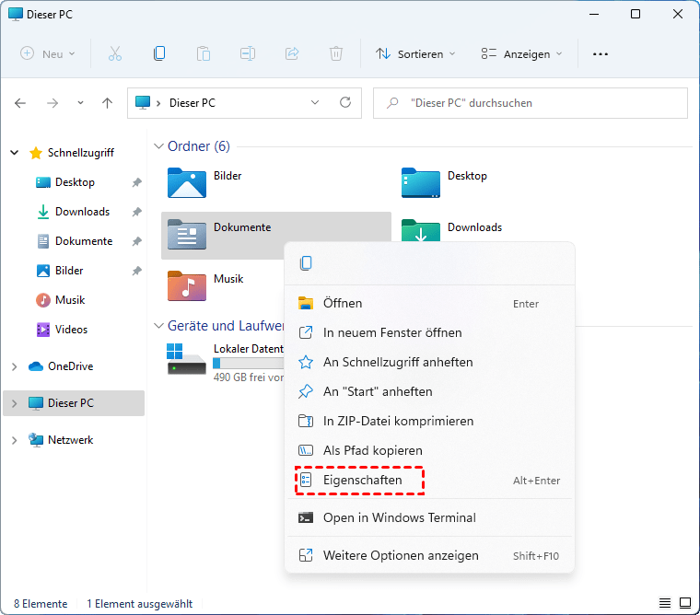Expand the address bar history dropdown
Screen dimensions: 700x615
tap(315, 102)
